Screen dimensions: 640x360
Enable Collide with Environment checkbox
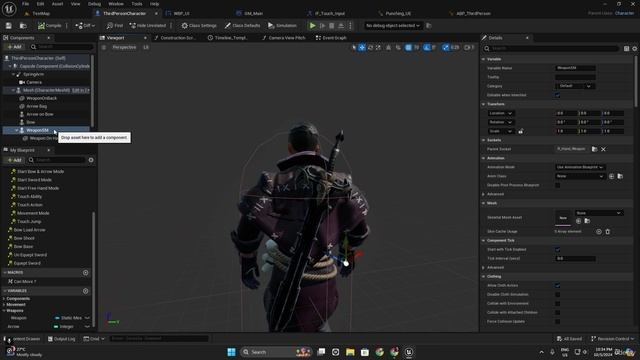point(558,304)
